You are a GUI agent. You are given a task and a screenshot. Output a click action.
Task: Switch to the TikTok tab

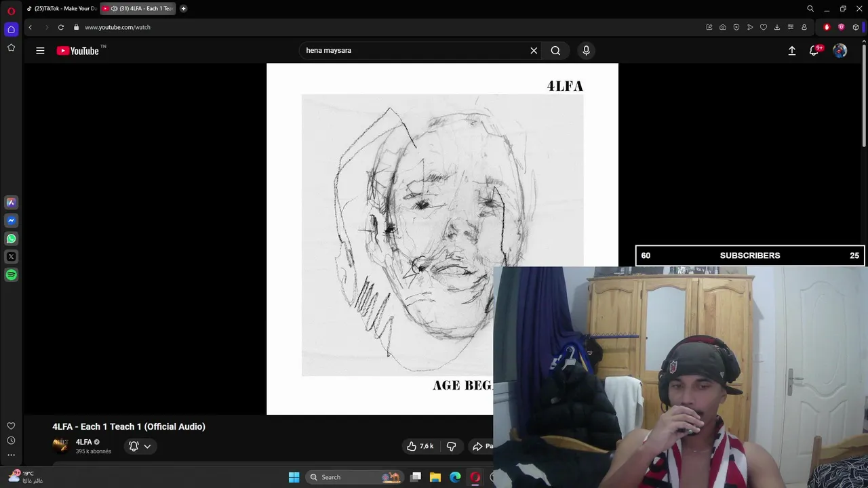click(62, 9)
